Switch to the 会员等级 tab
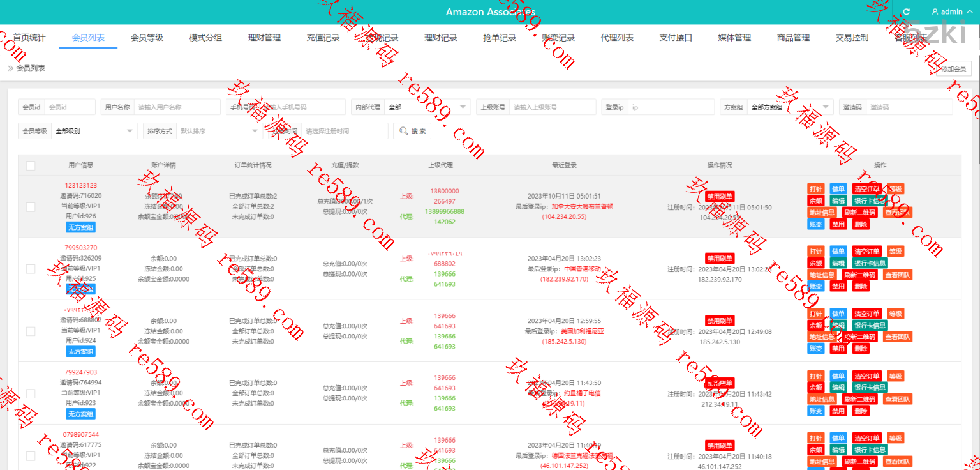This screenshot has width=980, height=470. coord(147,38)
